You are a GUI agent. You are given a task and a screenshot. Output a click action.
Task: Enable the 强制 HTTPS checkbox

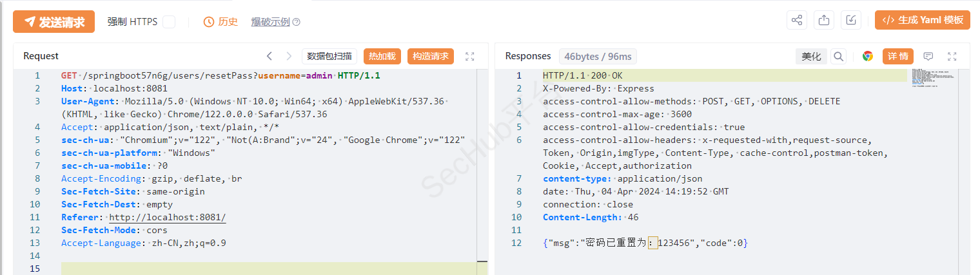[169, 22]
